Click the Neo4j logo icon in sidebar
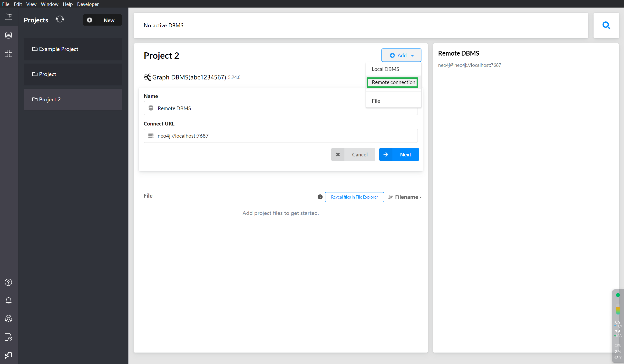The width and height of the screenshot is (624, 364). 9,355
